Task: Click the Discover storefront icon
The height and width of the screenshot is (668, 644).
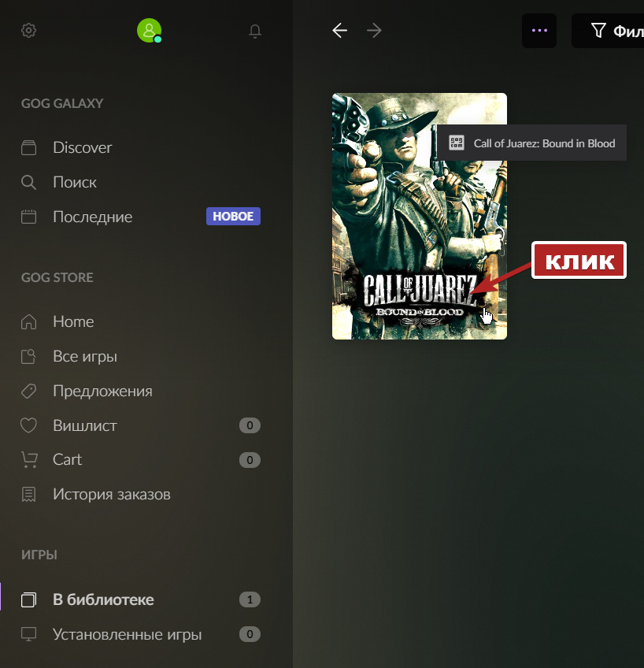Action: (28, 147)
